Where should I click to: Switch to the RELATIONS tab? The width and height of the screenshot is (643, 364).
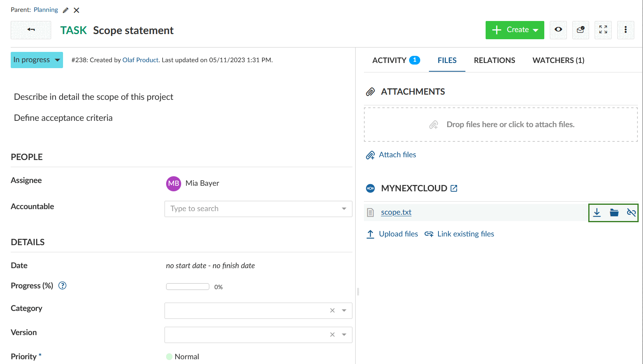[494, 60]
